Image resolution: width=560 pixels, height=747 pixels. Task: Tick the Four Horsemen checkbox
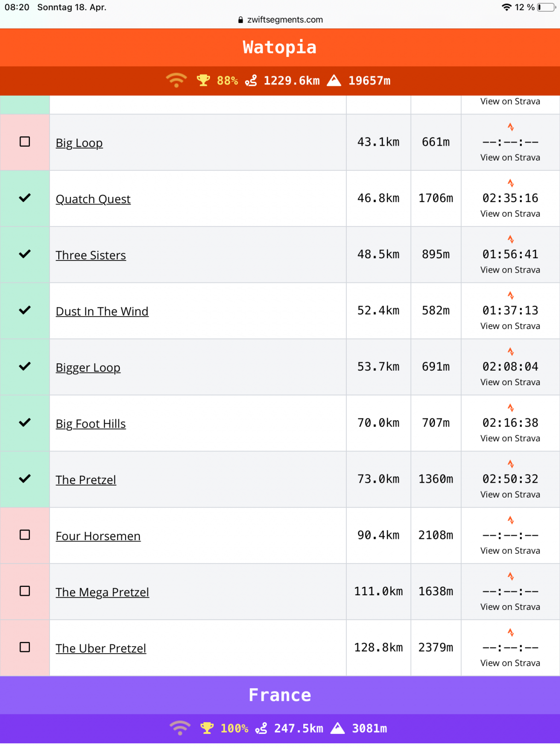coord(25,535)
